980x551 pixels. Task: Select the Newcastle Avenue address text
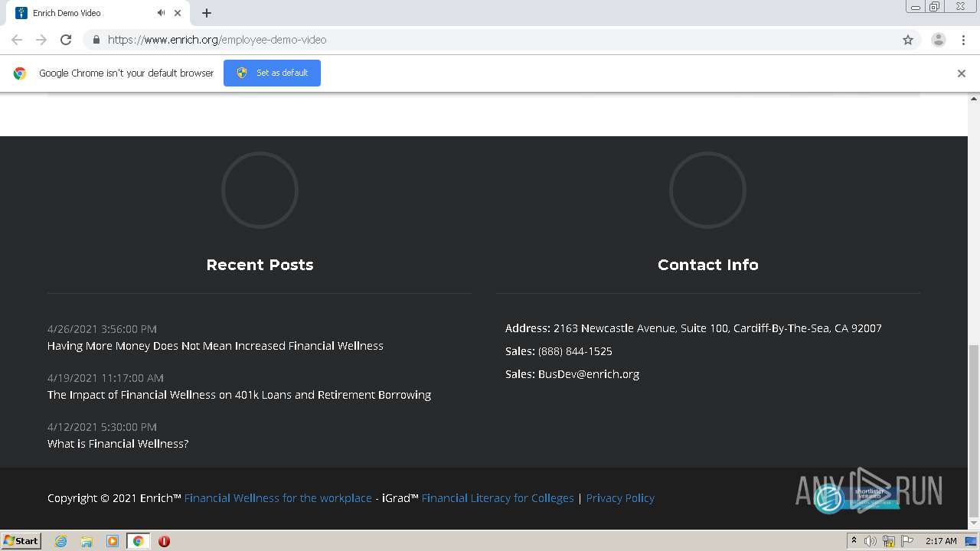(717, 328)
